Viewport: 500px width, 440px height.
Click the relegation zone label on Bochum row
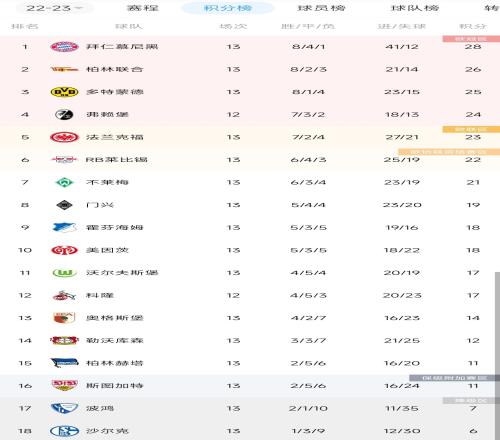[471, 401]
